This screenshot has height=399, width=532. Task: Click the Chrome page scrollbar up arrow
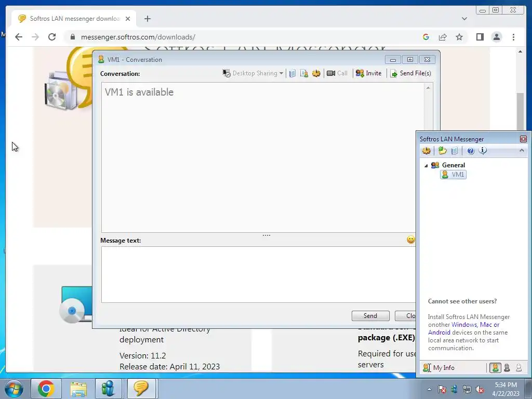[x=520, y=51]
